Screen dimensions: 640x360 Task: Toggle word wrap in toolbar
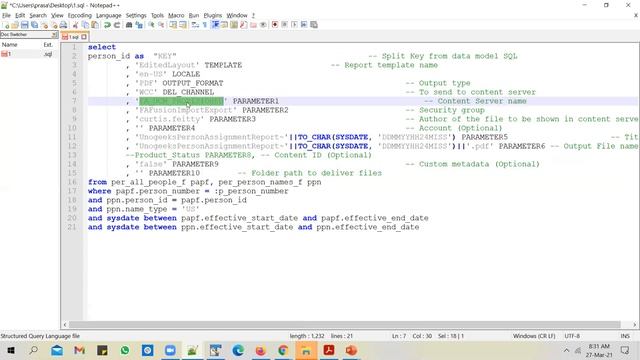coord(195,25)
